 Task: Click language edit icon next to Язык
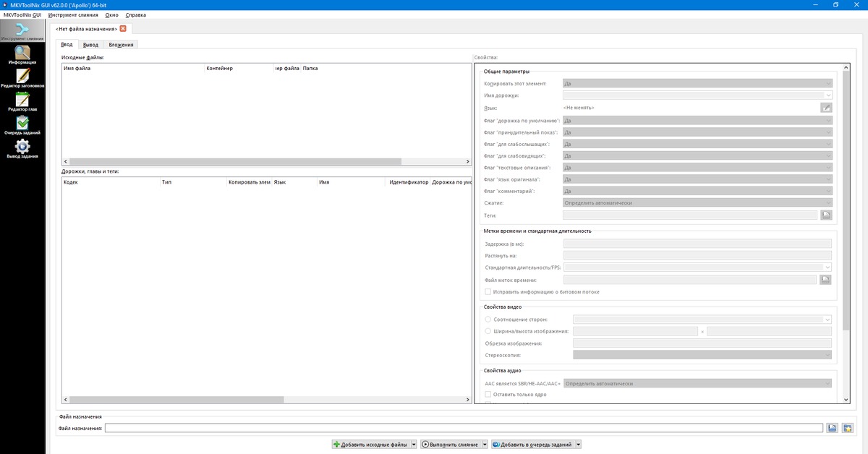tap(826, 108)
